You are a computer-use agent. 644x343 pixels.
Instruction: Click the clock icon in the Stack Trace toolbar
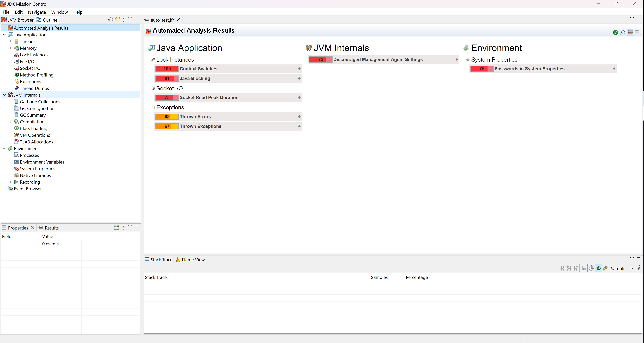[x=592, y=268]
